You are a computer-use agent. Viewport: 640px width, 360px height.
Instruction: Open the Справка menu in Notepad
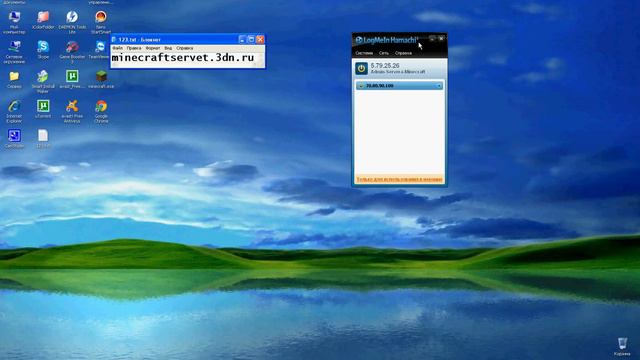pos(184,48)
